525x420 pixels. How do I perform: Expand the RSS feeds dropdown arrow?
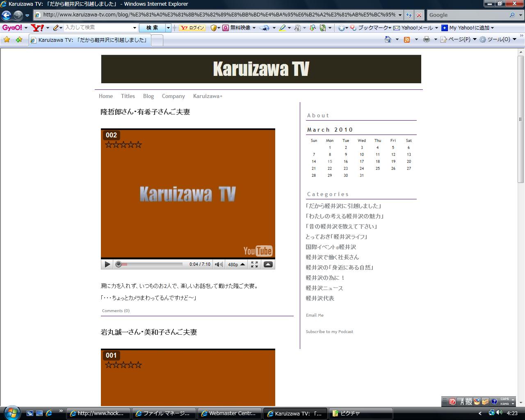click(416, 39)
